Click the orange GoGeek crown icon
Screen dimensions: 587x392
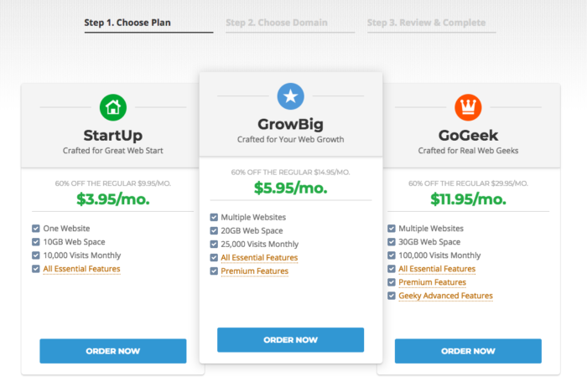coord(468,107)
